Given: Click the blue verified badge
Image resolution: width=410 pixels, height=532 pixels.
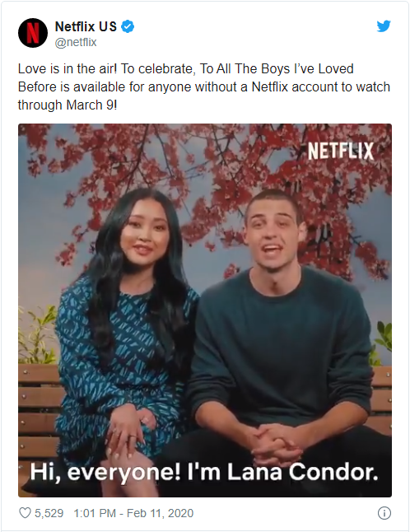Looking at the screenshot, I should pos(128,26).
